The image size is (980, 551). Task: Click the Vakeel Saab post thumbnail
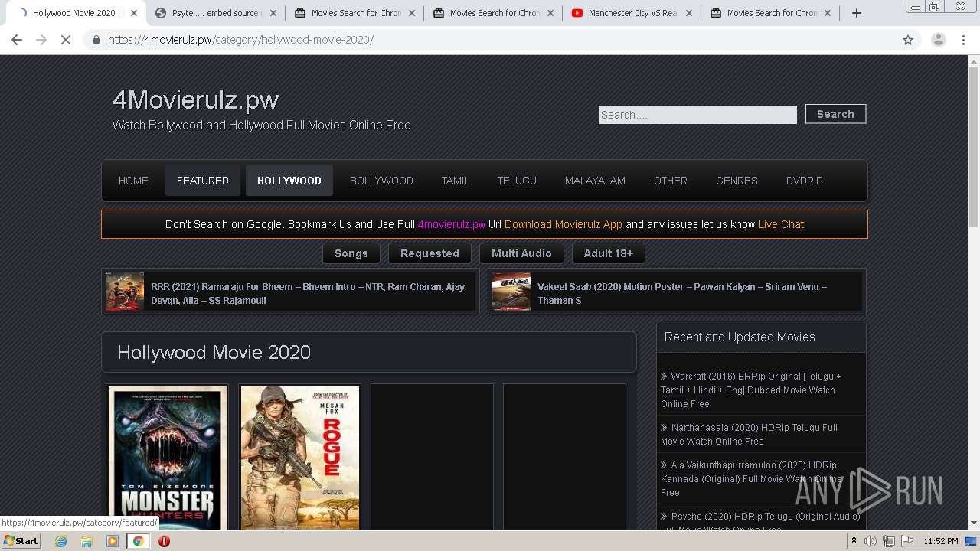[511, 292]
